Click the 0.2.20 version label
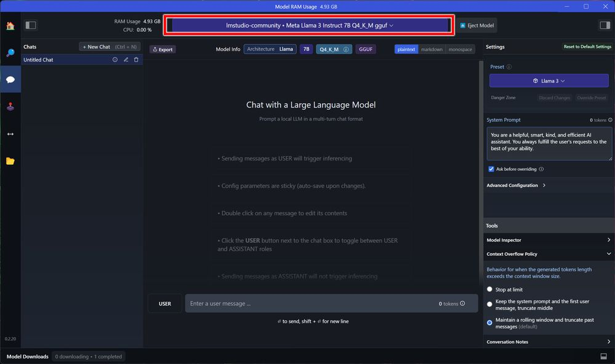 (10, 339)
